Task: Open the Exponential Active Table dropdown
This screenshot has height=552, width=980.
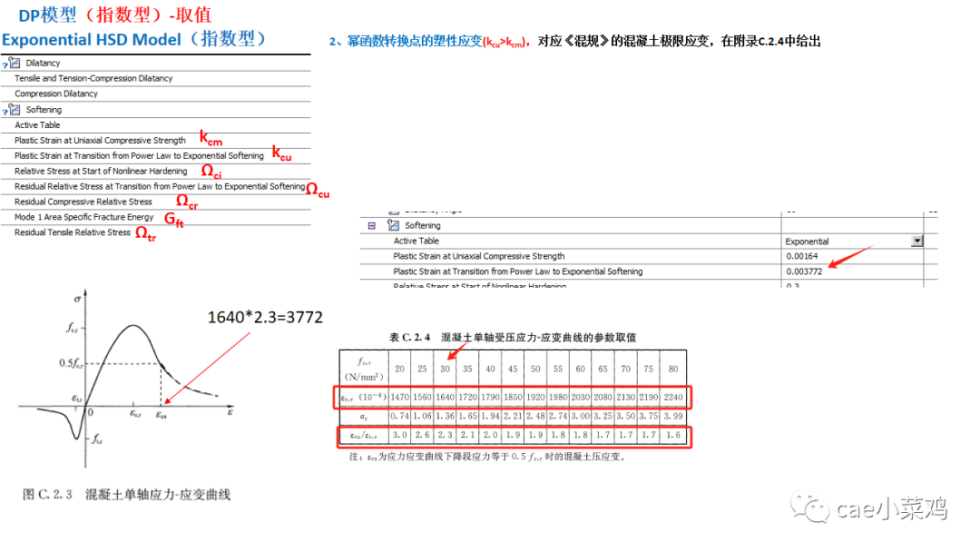Action: click(916, 240)
